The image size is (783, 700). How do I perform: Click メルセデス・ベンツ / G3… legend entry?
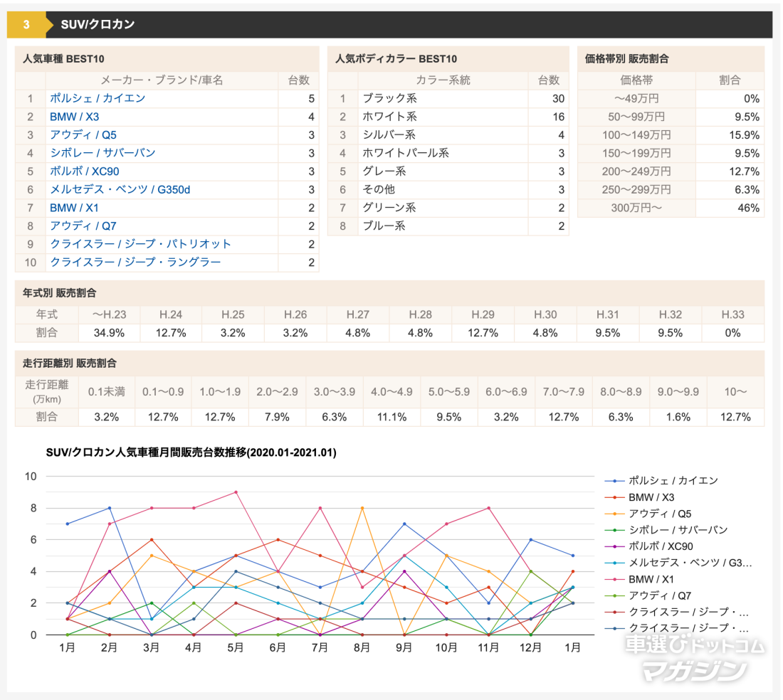tap(678, 563)
